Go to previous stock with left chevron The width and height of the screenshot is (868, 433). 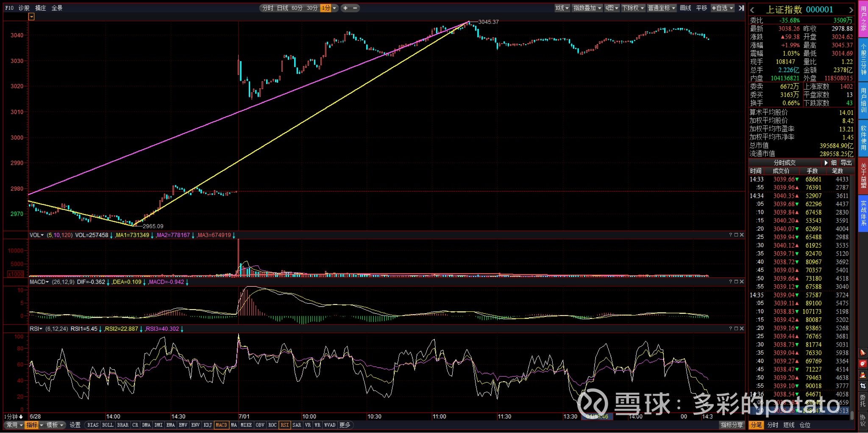click(x=752, y=10)
